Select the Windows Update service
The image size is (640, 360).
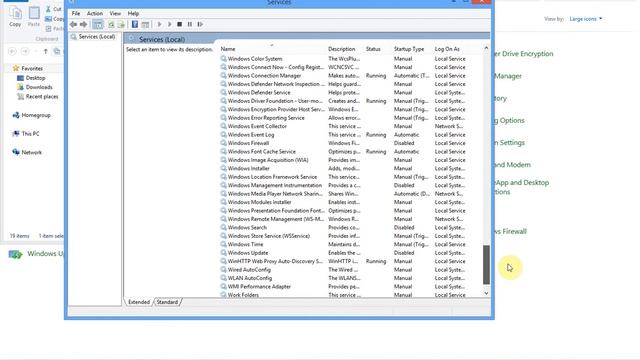point(248,253)
